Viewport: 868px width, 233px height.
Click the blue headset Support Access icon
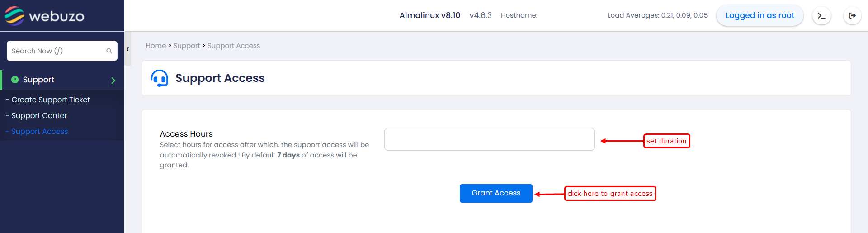[159, 78]
